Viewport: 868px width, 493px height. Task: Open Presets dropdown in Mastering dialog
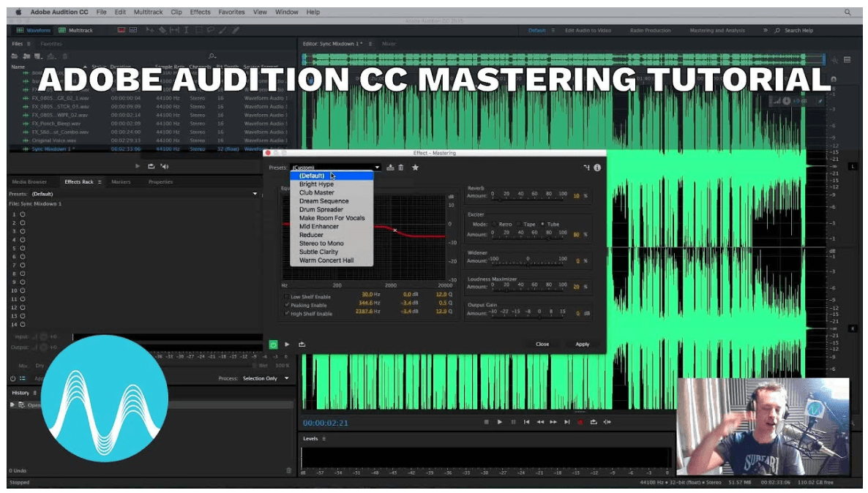click(x=335, y=167)
